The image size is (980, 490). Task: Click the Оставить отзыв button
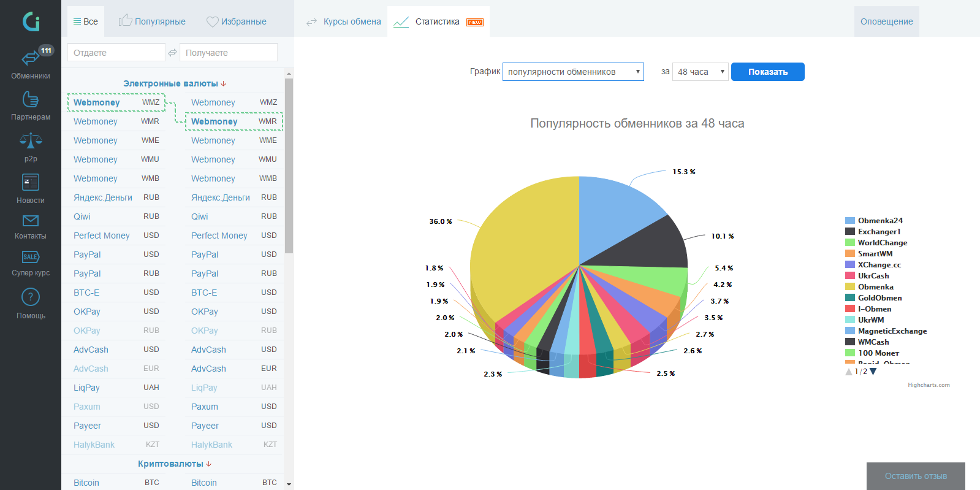coord(916,476)
